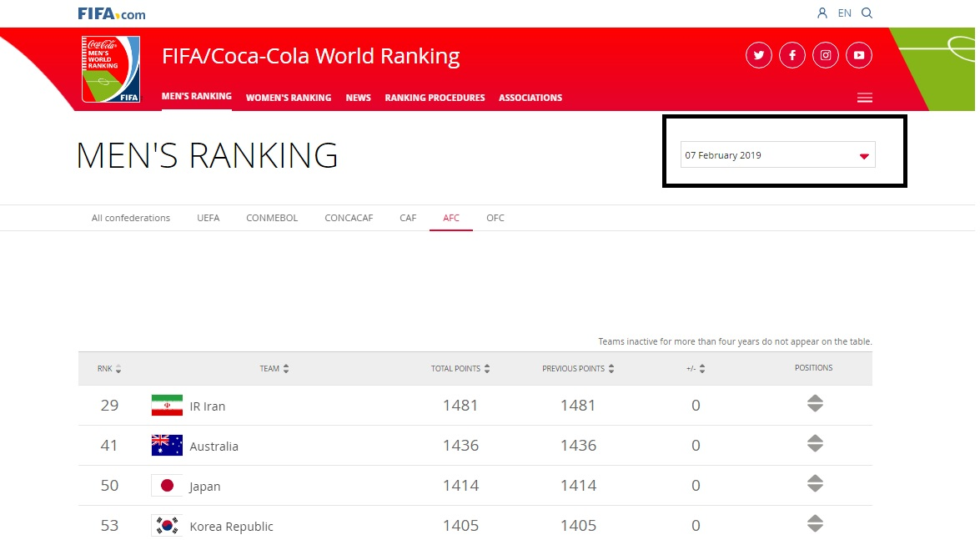Sort table by Total Points column
Viewport: 980px width, 540px height.
pos(460,369)
